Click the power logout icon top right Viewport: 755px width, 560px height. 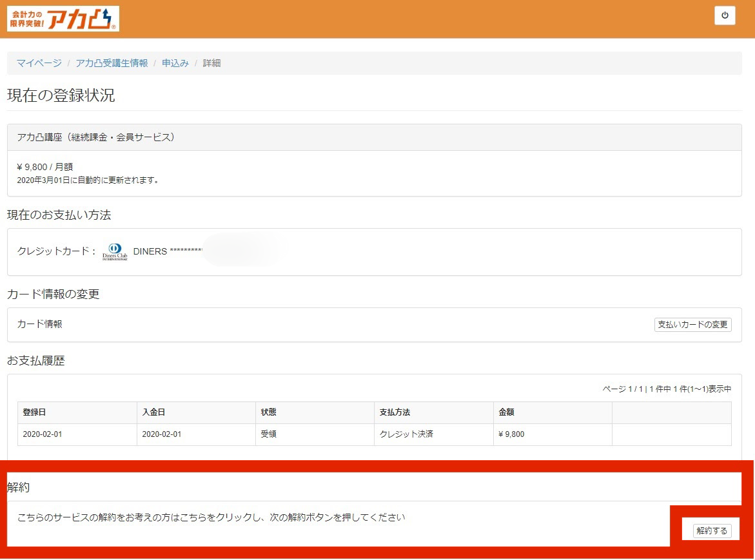point(725,15)
